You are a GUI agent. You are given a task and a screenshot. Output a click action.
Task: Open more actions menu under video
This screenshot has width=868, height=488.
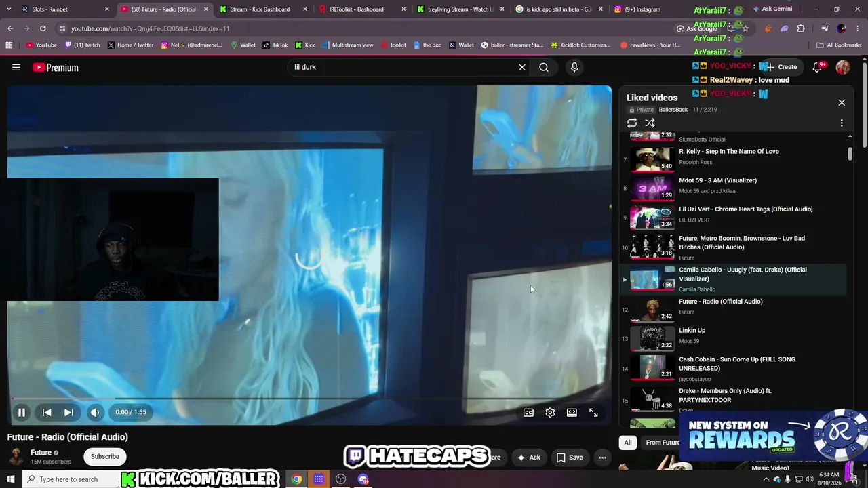tap(602, 457)
